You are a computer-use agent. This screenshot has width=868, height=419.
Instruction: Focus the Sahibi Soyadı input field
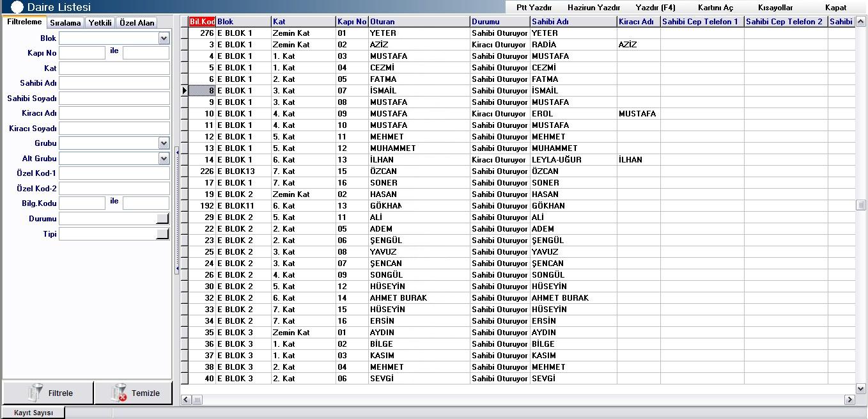click(114, 99)
